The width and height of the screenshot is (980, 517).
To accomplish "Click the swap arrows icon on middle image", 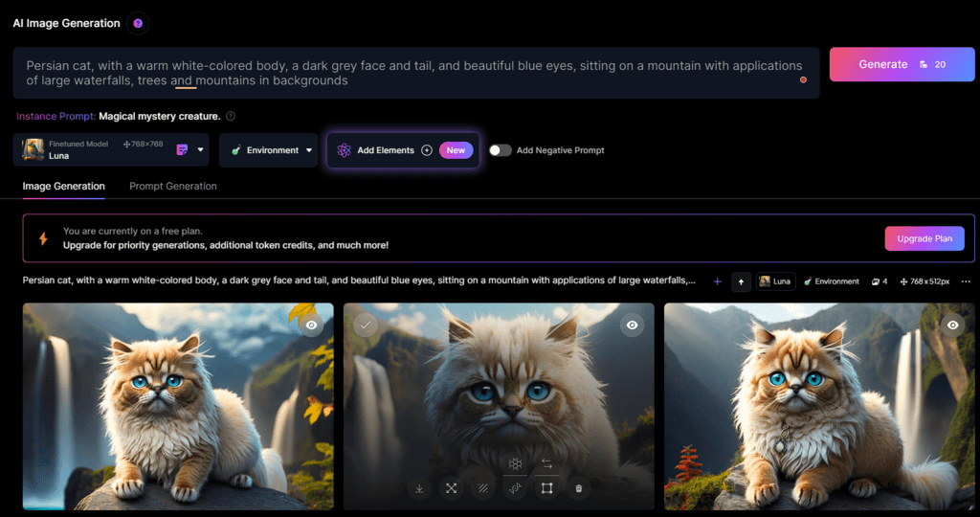I will [546, 463].
